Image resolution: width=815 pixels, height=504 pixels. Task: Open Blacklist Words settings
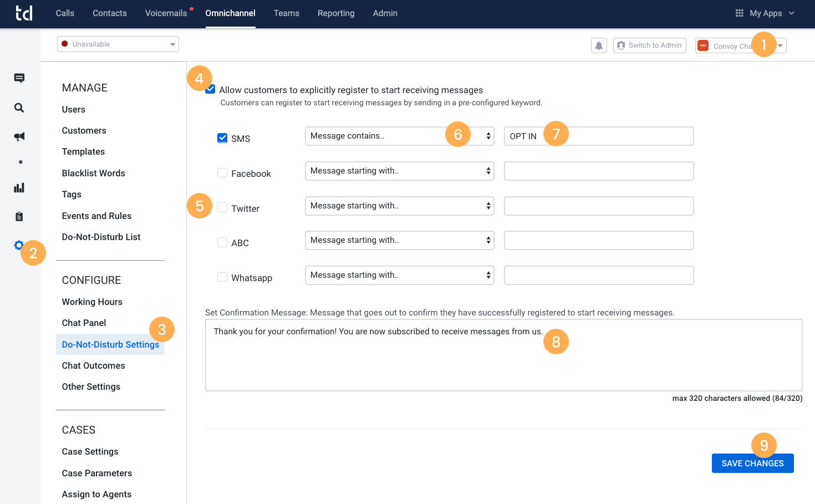(94, 173)
